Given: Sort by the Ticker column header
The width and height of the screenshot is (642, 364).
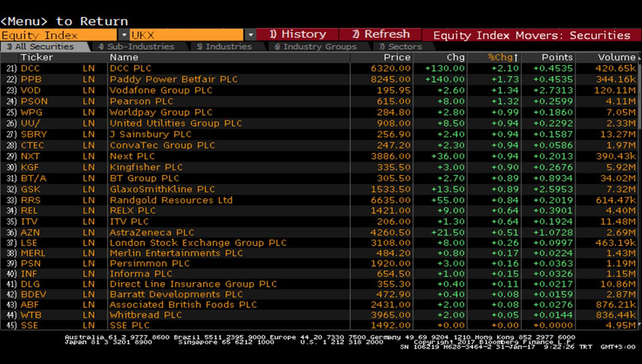Looking at the screenshot, I should [x=37, y=57].
